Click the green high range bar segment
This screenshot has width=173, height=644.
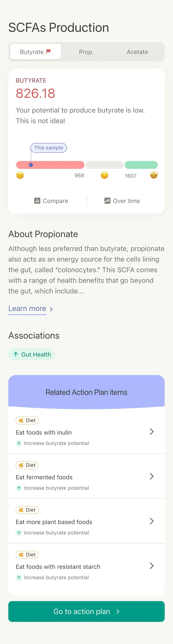click(x=141, y=165)
